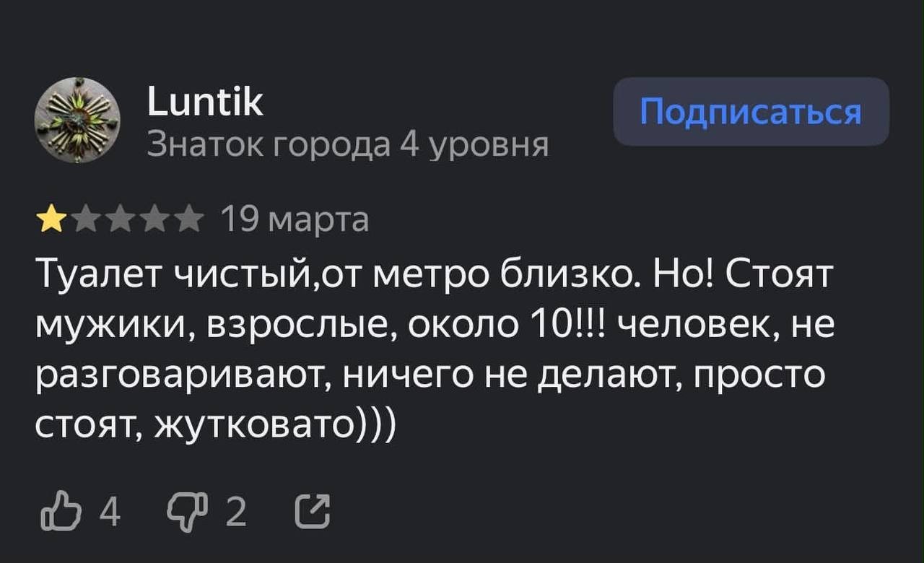Subscribe to Luntik with Подписаться button
This screenshot has width=924, height=563.
[751, 112]
